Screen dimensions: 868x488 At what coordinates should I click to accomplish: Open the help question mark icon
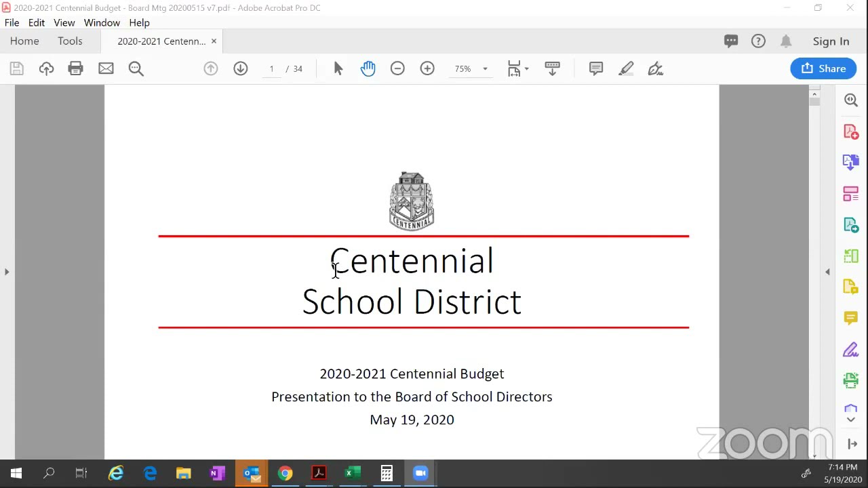click(758, 41)
